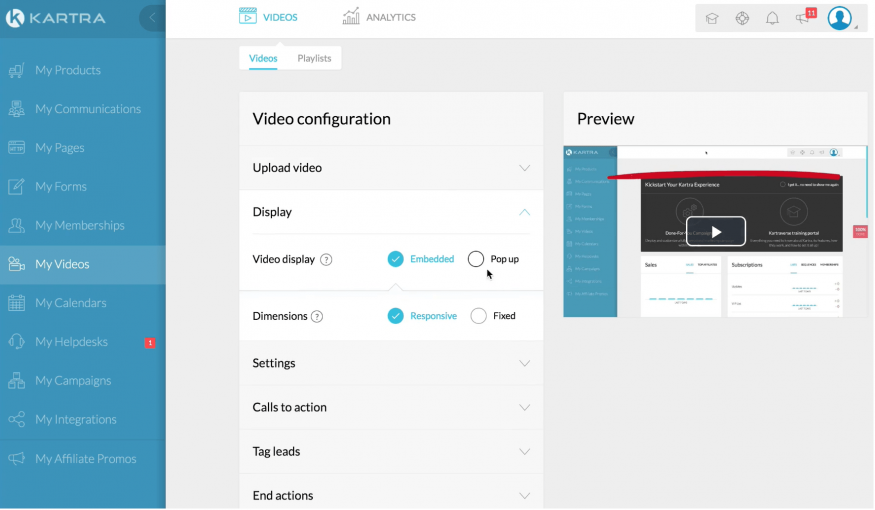Collapse the Display section chevron
The width and height of the screenshot is (875, 510).
click(524, 212)
